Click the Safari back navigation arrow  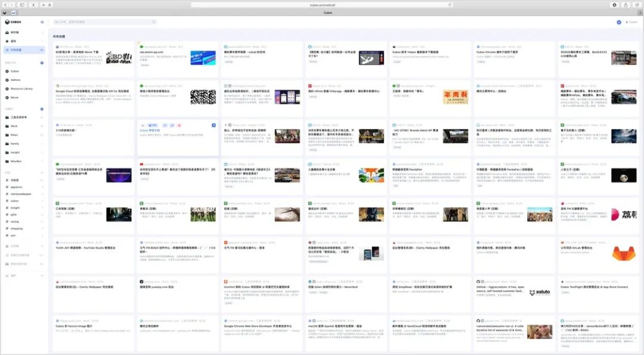pos(5,5)
